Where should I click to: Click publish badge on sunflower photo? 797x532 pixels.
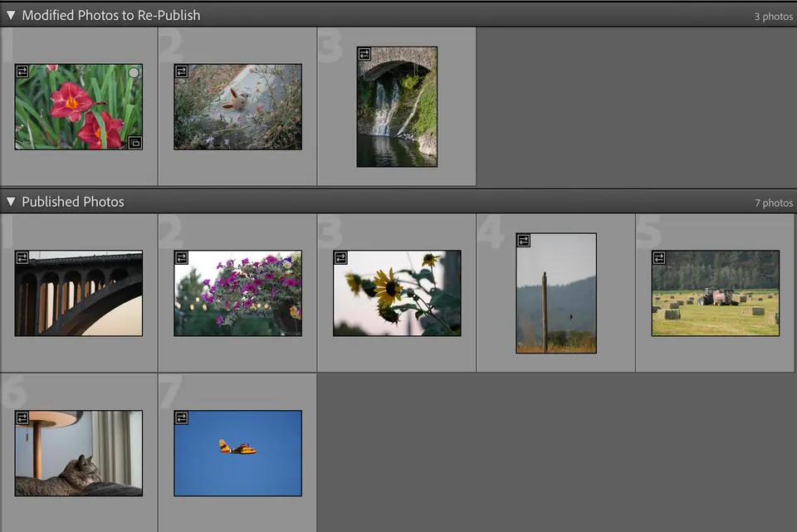pos(340,257)
